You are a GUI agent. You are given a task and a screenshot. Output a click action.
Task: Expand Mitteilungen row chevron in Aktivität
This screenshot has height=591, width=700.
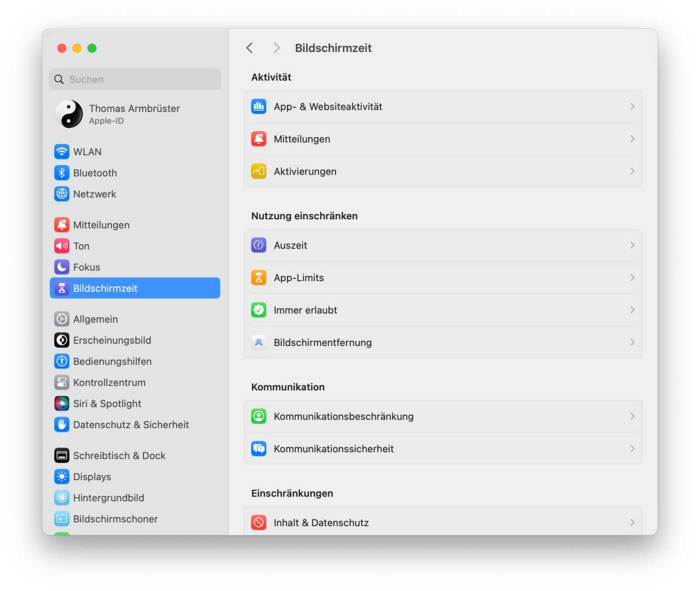click(x=632, y=139)
